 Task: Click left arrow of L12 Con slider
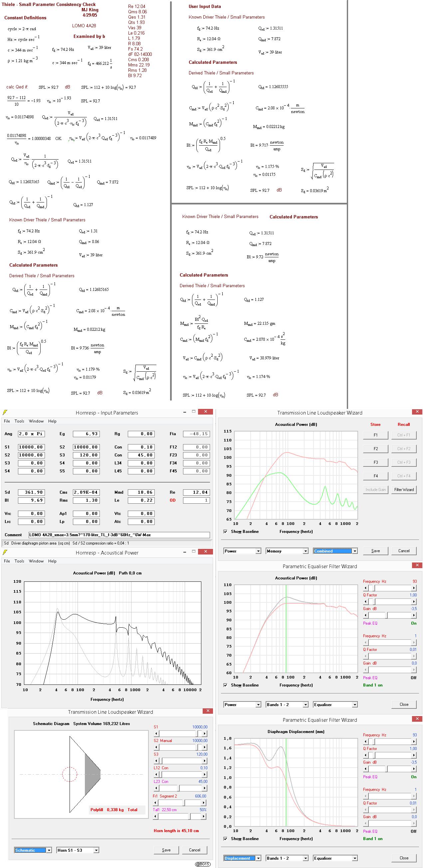pos(156,774)
